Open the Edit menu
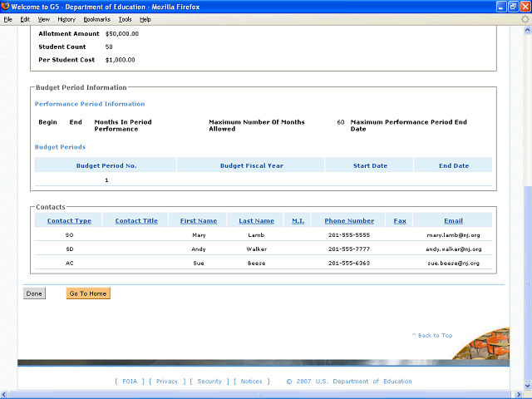Image resolution: width=532 pixels, height=399 pixels. point(25,18)
